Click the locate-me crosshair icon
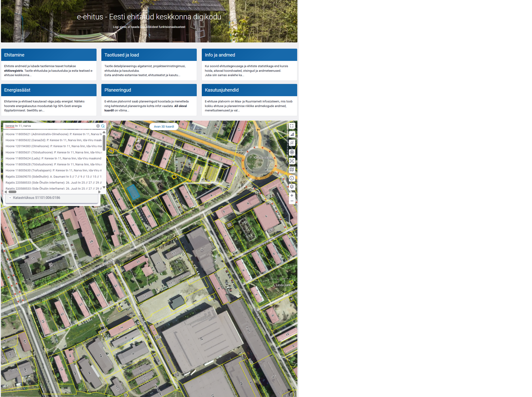 tap(291, 152)
